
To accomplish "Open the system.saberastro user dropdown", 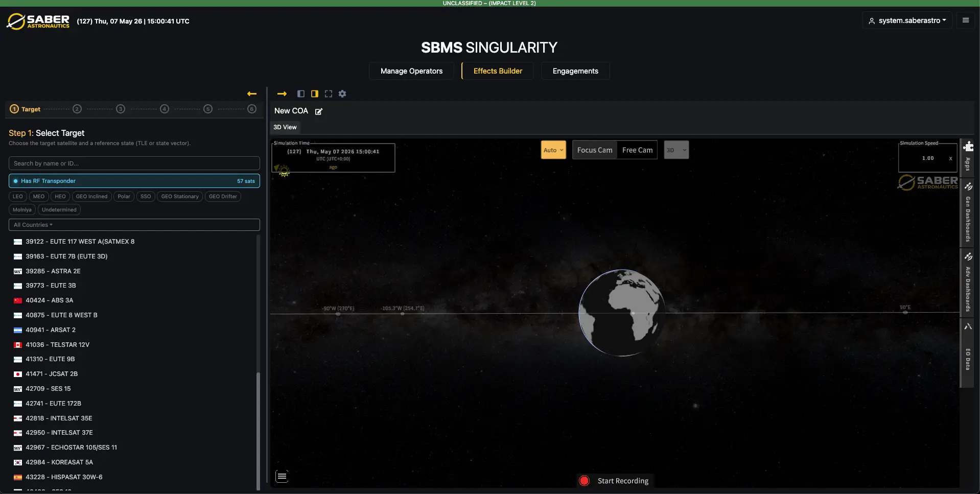I will tap(907, 20).
